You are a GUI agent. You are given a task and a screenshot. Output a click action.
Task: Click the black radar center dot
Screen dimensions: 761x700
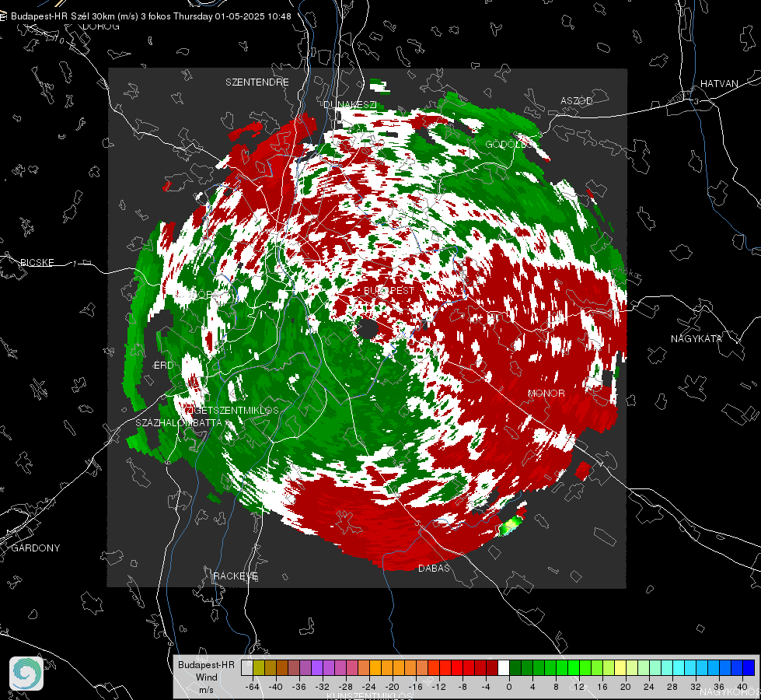[368, 329]
